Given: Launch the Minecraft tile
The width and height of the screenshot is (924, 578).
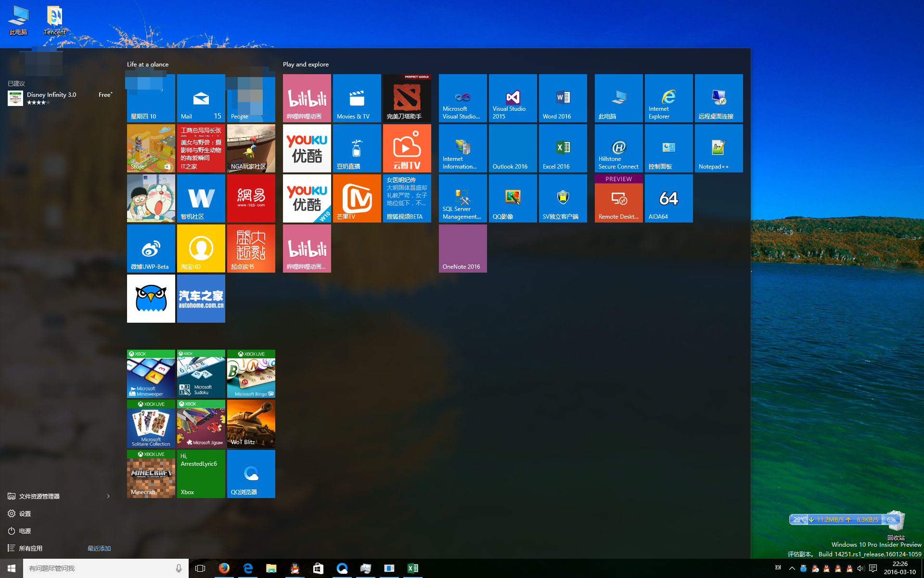Looking at the screenshot, I should [151, 474].
